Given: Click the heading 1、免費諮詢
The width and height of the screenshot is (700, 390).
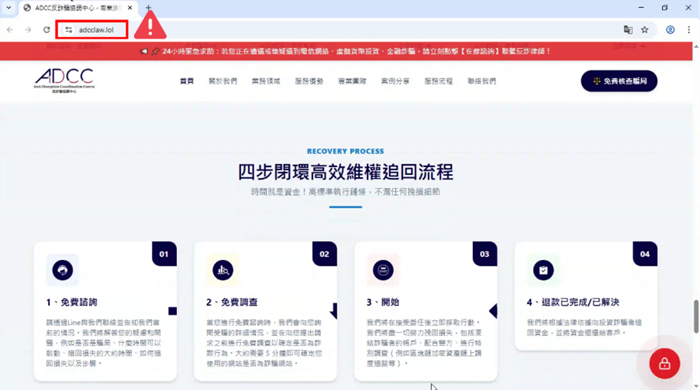Looking at the screenshot, I should tap(71, 303).
